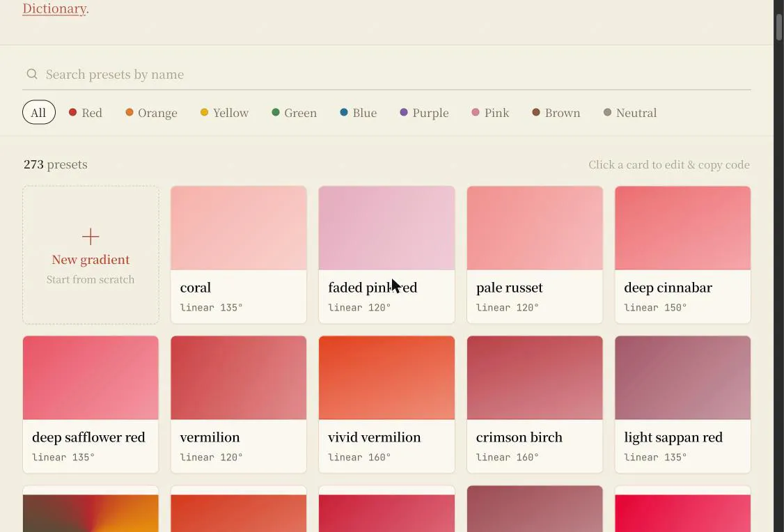Open the deep safflower red gradient swatch
Image resolution: width=784 pixels, height=532 pixels.
(x=91, y=377)
